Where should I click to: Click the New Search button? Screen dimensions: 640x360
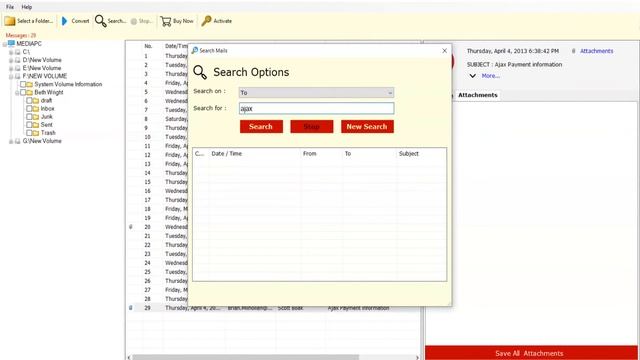point(367,127)
